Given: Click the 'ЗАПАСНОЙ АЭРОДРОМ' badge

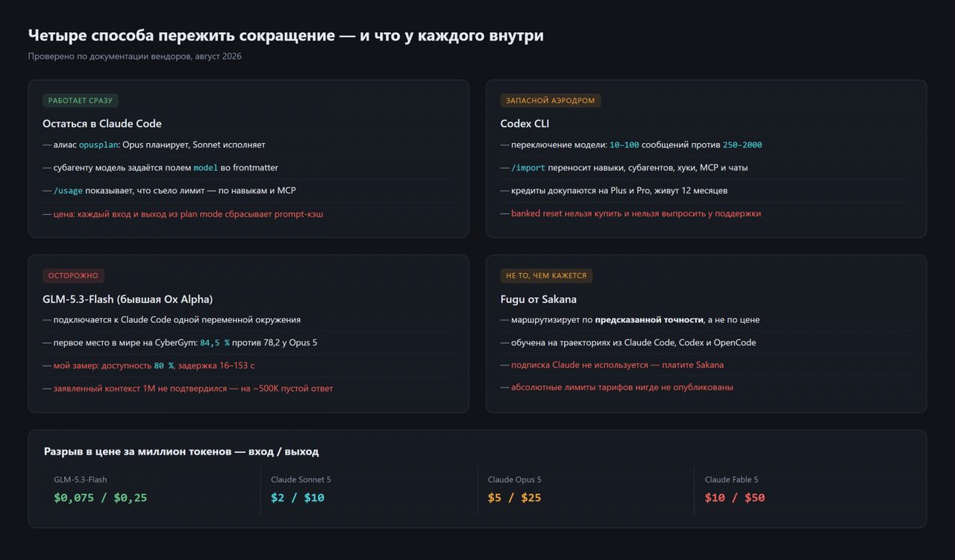Looking at the screenshot, I should [x=551, y=101].
